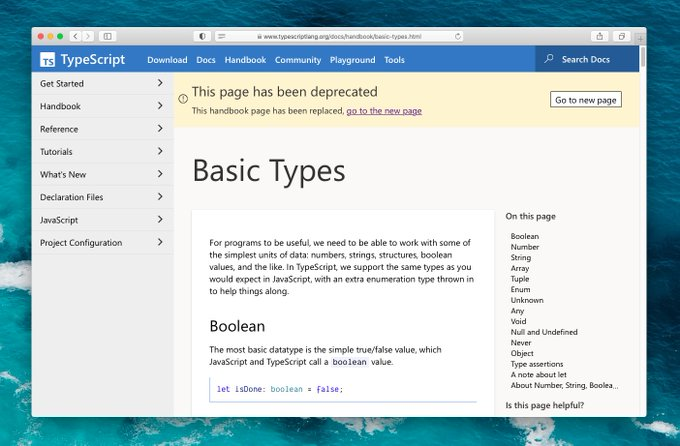
Task: Click the Go to new page button
Action: (x=586, y=100)
